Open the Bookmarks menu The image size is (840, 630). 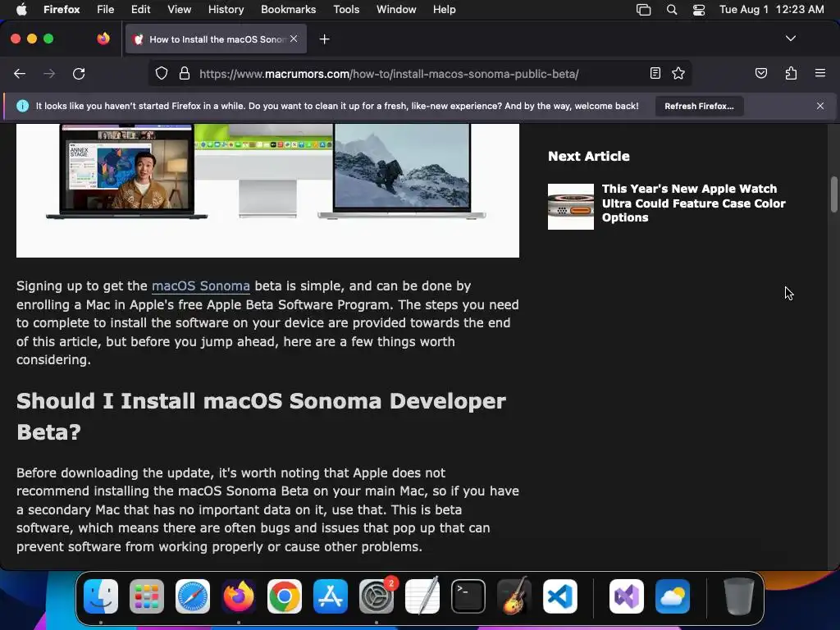288,10
